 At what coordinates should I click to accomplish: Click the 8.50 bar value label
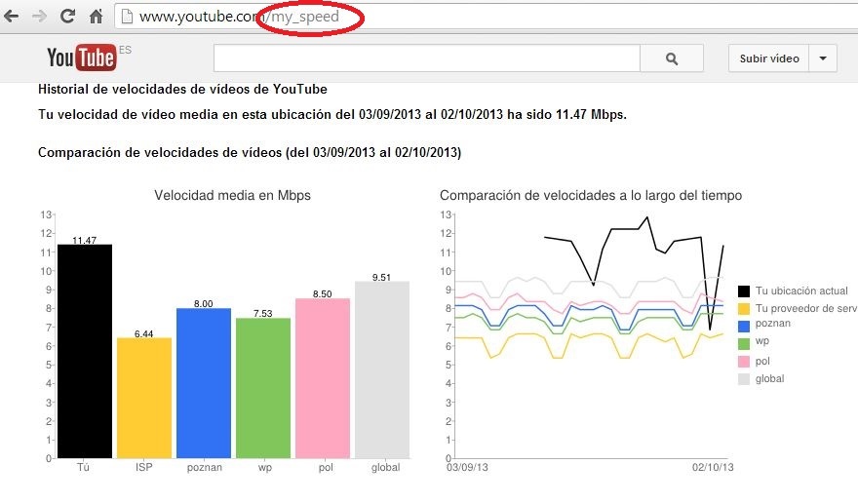point(323,294)
